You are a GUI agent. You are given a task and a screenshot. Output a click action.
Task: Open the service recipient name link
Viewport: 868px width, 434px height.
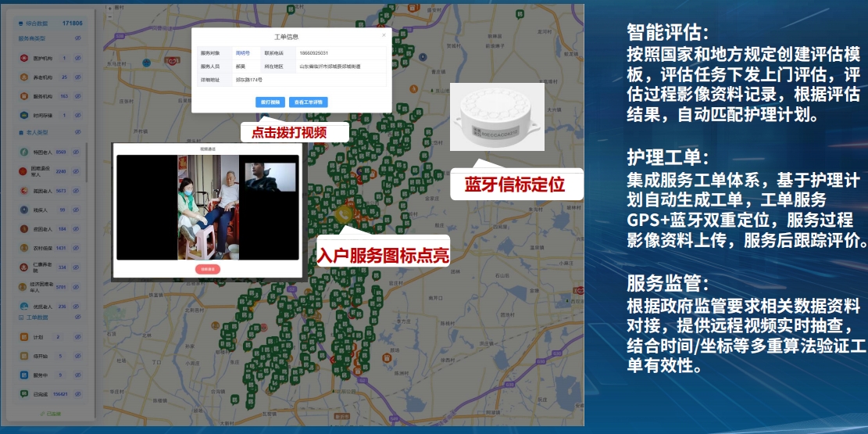click(242, 53)
